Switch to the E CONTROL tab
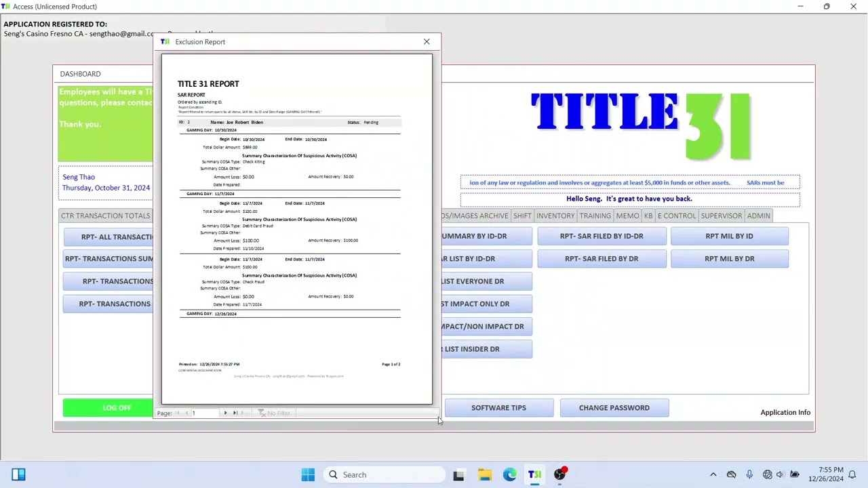The image size is (868, 488). pos(676,216)
